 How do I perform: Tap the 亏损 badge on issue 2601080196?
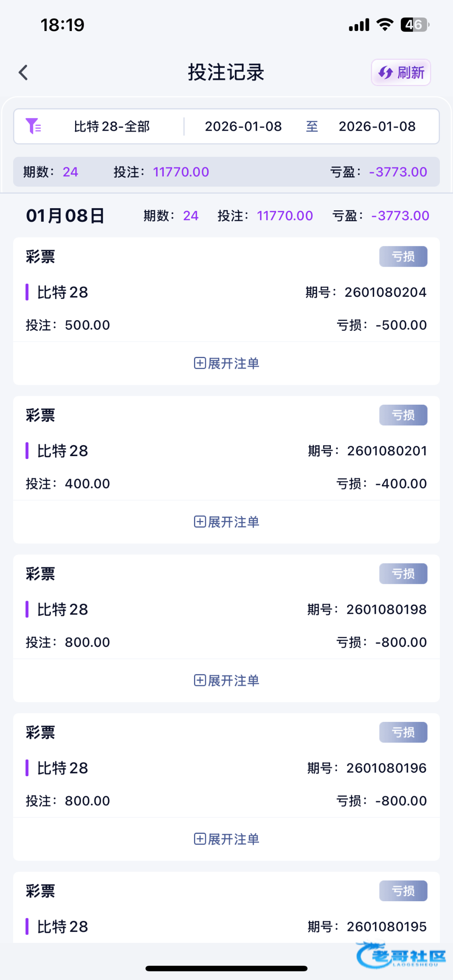click(403, 732)
